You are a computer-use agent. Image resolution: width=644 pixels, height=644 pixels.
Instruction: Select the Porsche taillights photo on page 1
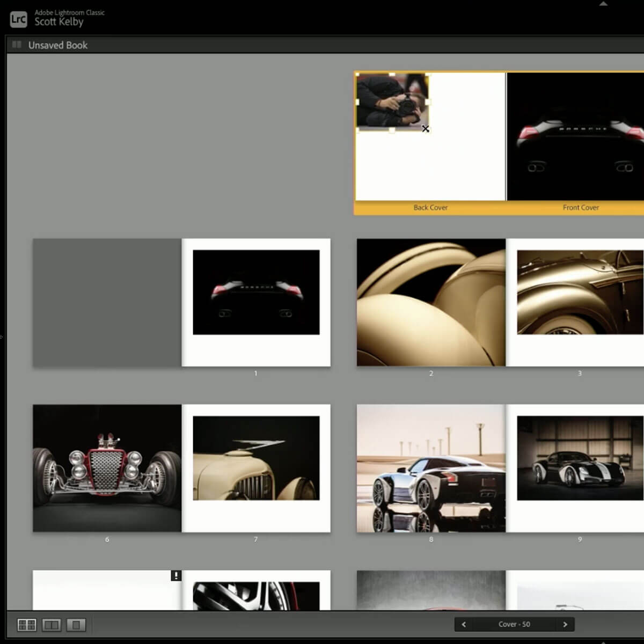(x=256, y=292)
